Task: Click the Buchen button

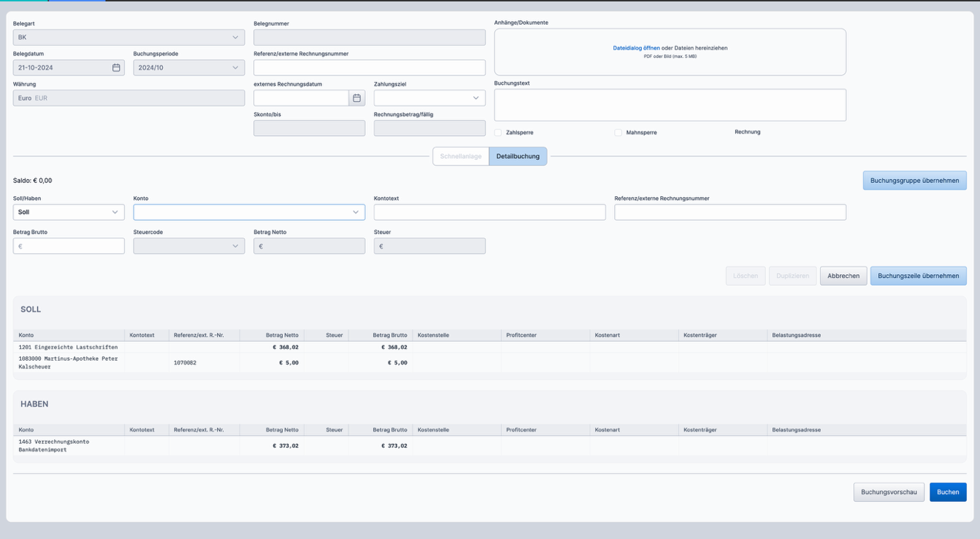Action: [948, 492]
